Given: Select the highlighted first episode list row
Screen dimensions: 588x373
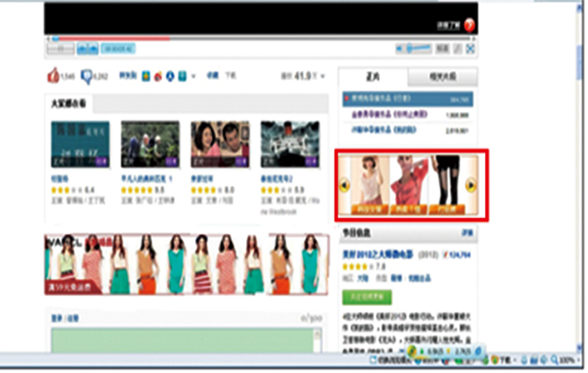Looking at the screenshot, I should click(x=407, y=99).
